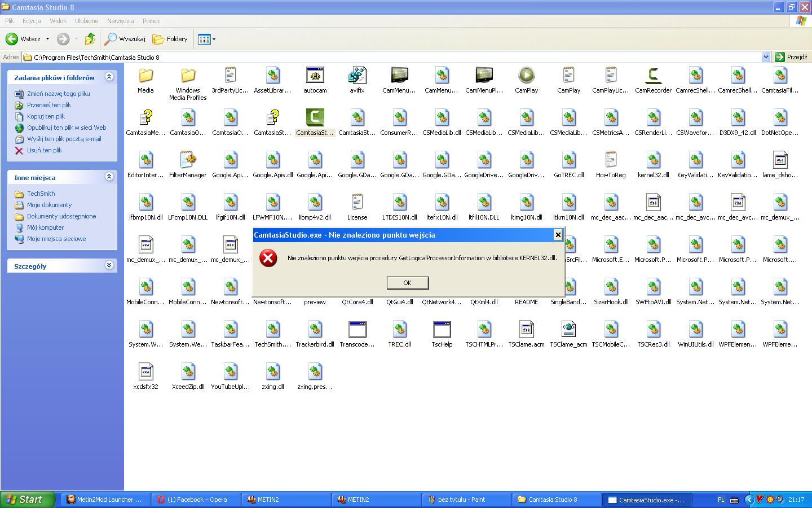
Task: Select the Trackerbird.dll file icon
Action: coord(315,329)
